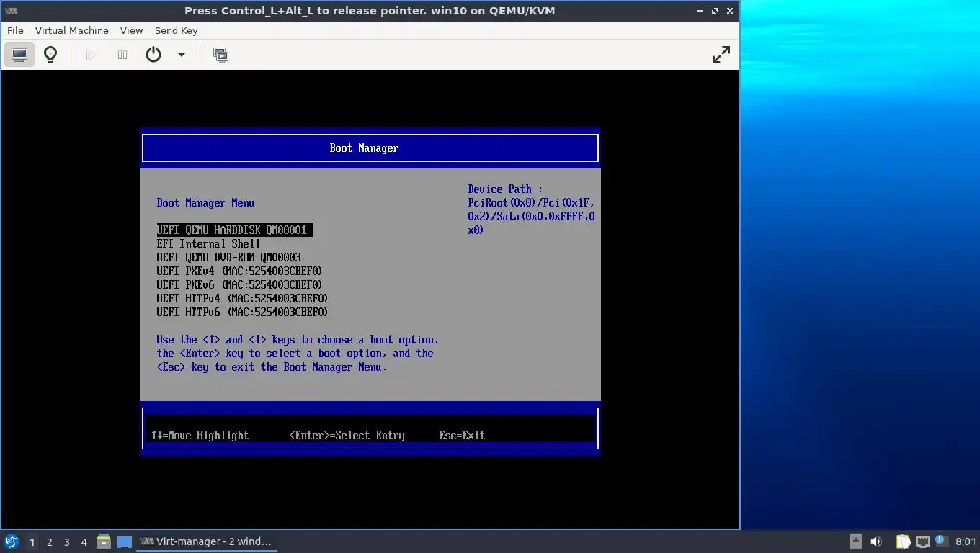Open the View menu

point(131,30)
